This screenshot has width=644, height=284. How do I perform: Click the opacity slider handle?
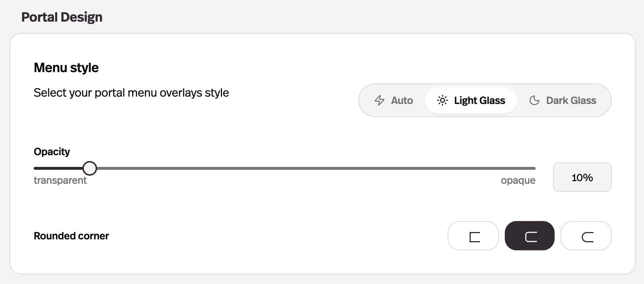90,168
